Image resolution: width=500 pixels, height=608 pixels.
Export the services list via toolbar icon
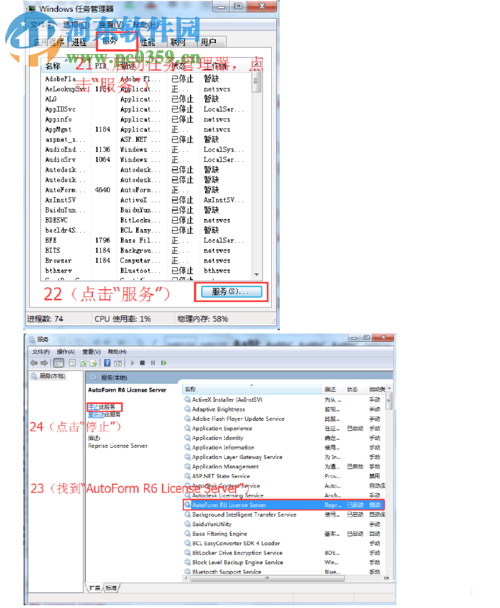[x=93, y=363]
